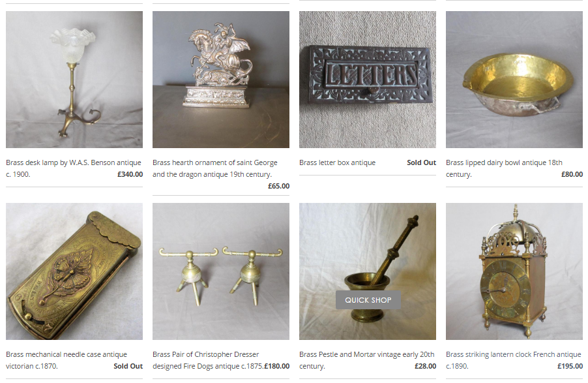Click the £195.00 lantern clock price
Viewport: 588px width, 383px height.
tap(570, 366)
